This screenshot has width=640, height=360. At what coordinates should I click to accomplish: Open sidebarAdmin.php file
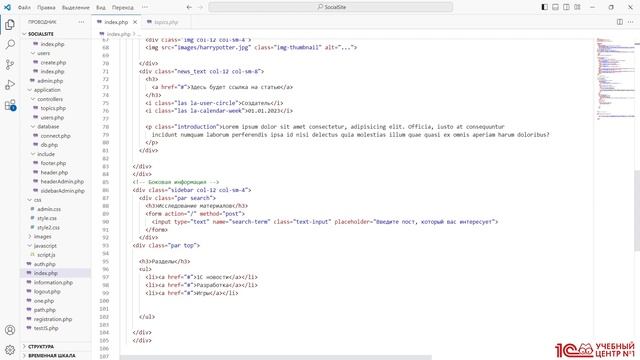(x=62, y=191)
